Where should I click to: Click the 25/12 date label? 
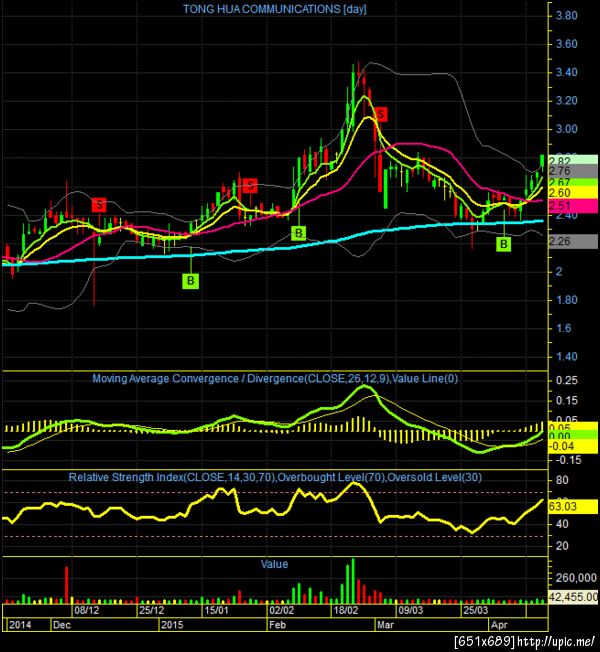point(151,610)
